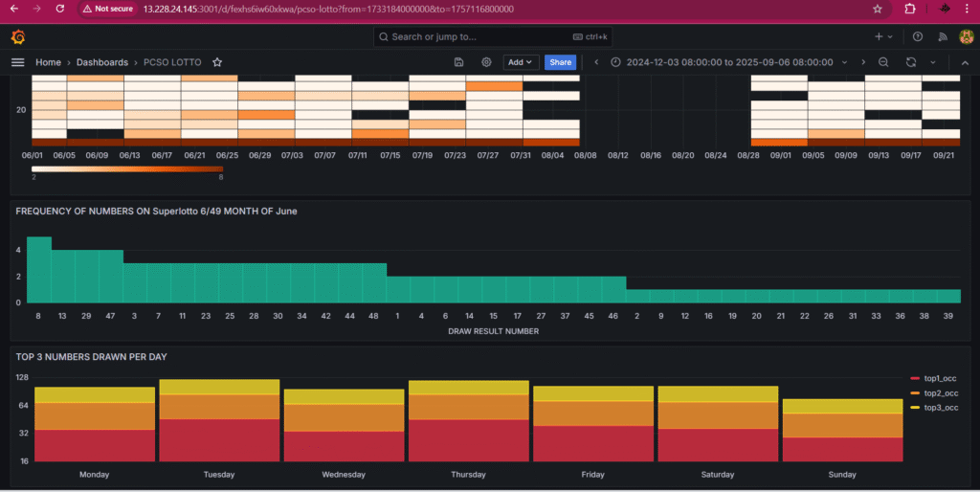Open the help question mark icon
The width and height of the screenshot is (980, 492).
(x=918, y=36)
